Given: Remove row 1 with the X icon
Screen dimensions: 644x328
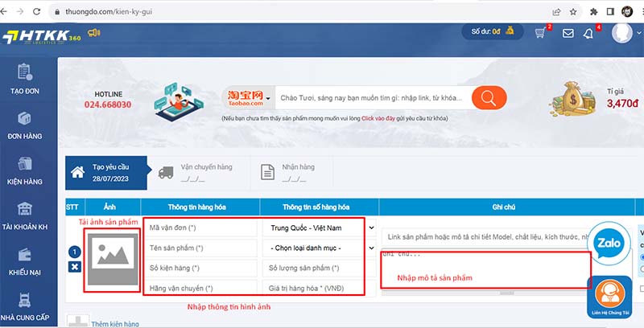Looking at the screenshot, I should [75, 267].
